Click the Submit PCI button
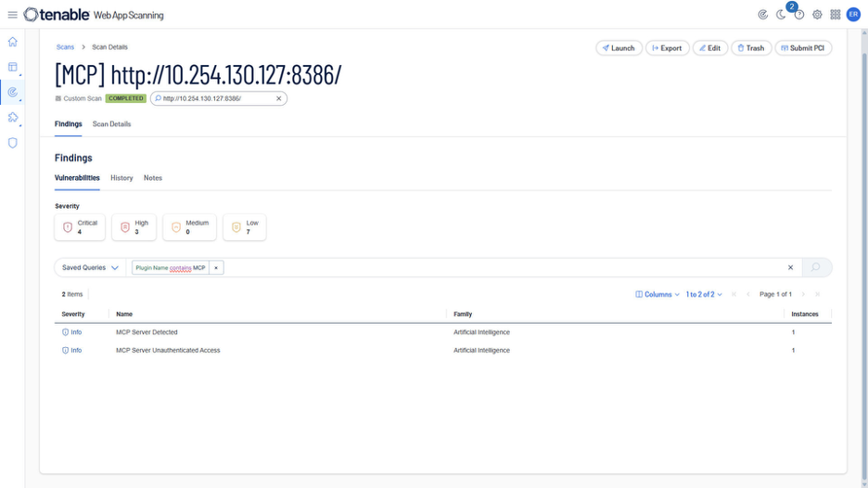Viewport: 868px width, 488px height. point(803,48)
